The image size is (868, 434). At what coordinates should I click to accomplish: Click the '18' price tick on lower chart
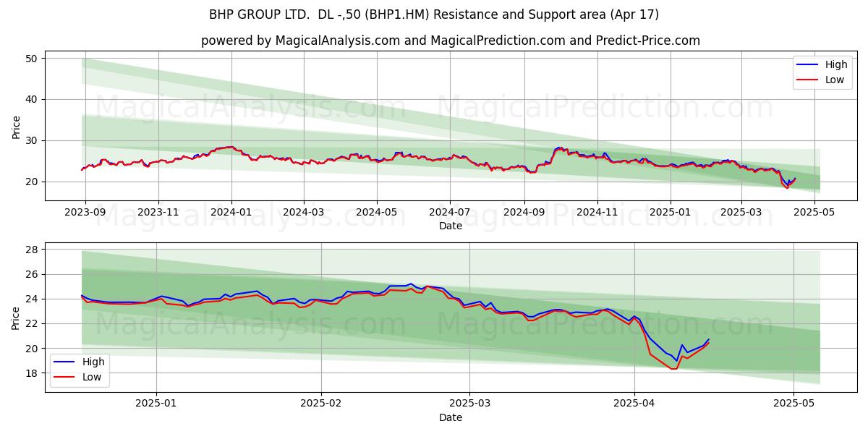tap(33, 373)
